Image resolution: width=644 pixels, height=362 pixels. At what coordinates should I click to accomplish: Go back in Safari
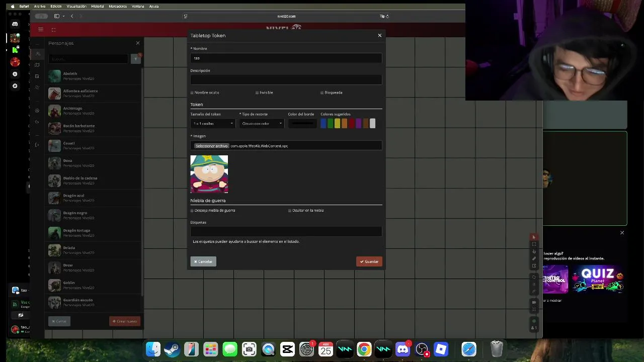72,16
